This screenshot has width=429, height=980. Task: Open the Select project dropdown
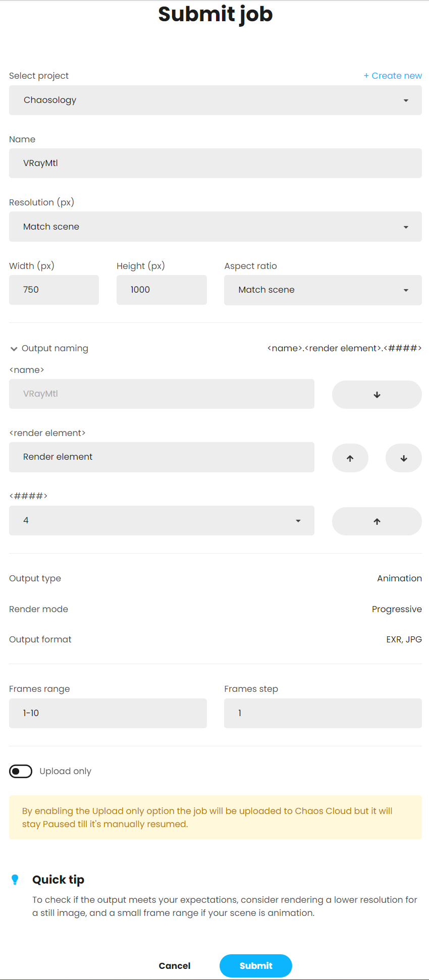click(215, 100)
